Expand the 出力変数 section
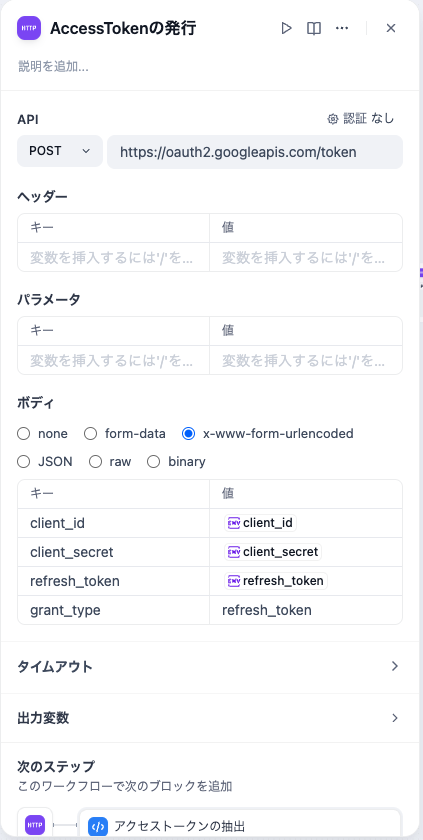 coord(210,718)
